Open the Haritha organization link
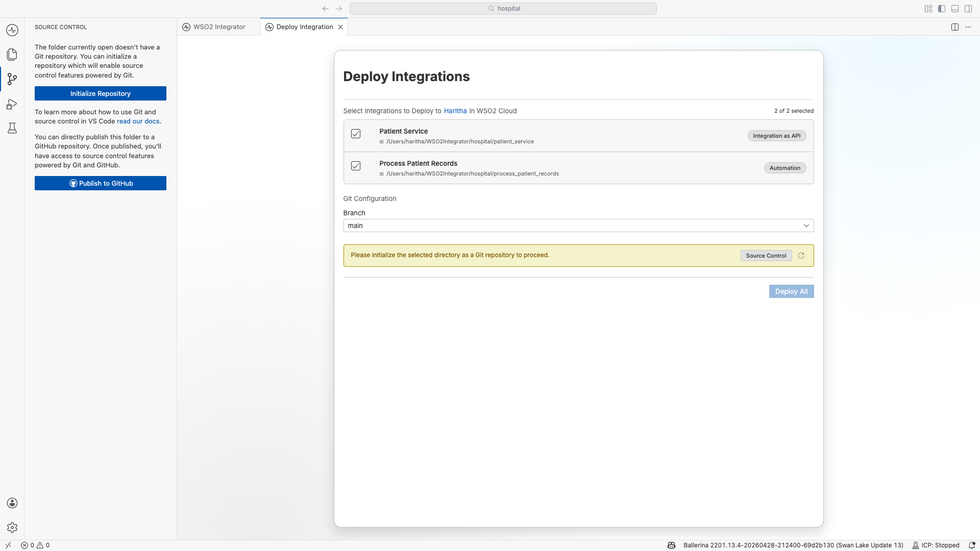 455,111
